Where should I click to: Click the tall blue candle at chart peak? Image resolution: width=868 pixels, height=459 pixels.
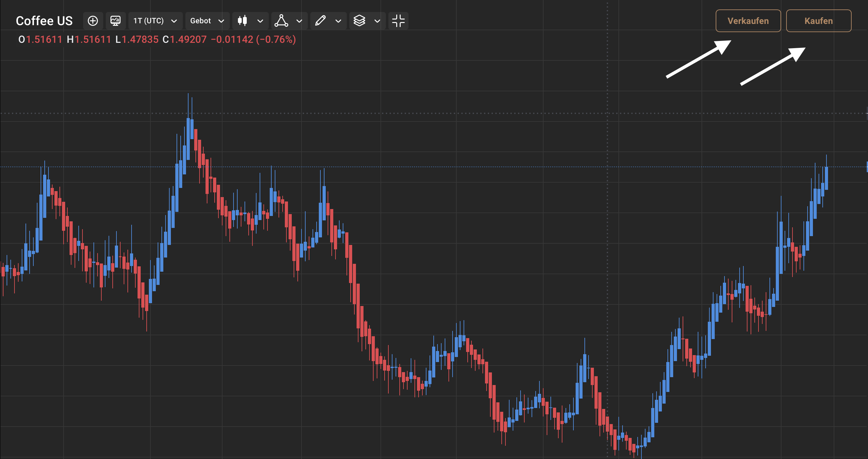pos(188,139)
